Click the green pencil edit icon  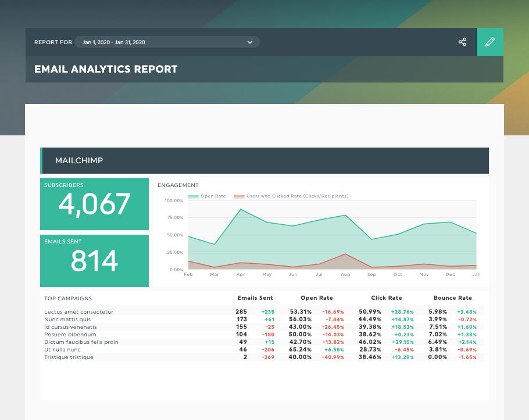pos(490,42)
